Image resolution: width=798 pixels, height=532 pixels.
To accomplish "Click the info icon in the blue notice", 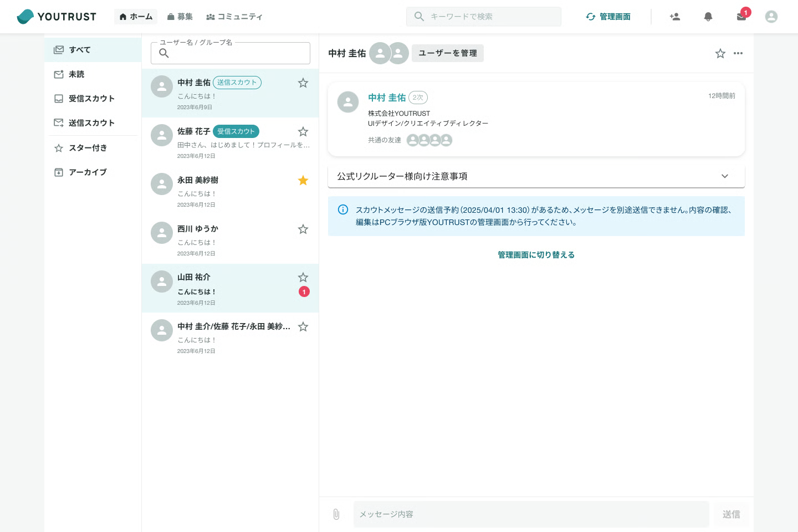I will (x=343, y=209).
